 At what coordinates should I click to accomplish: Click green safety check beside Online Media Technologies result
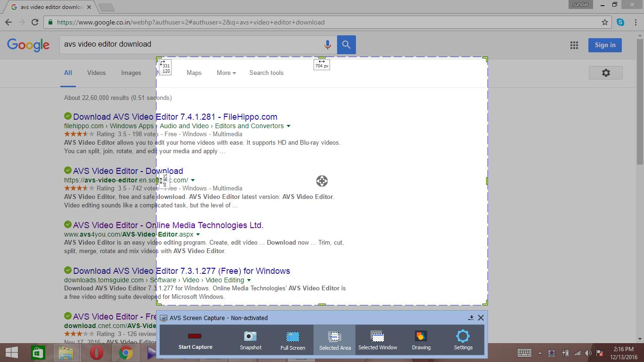(68, 224)
